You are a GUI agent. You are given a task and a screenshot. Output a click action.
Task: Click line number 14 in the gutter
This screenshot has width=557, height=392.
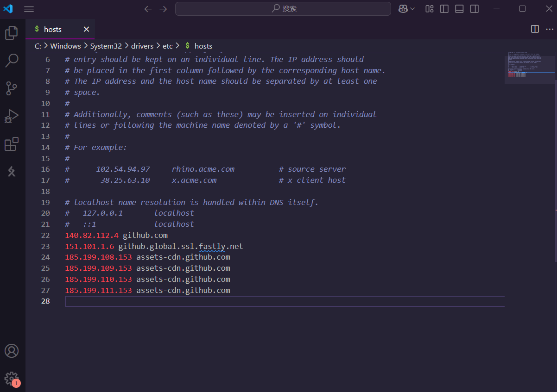pyautogui.click(x=45, y=147)
